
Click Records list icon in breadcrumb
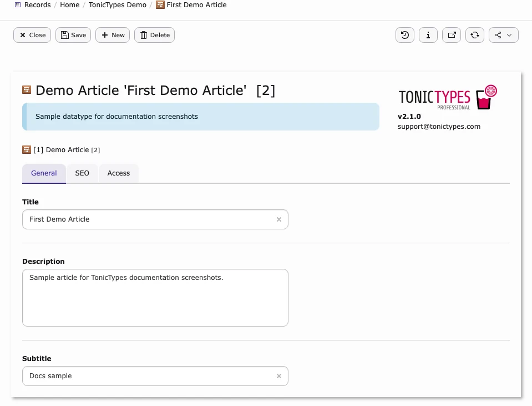[18, 5]
